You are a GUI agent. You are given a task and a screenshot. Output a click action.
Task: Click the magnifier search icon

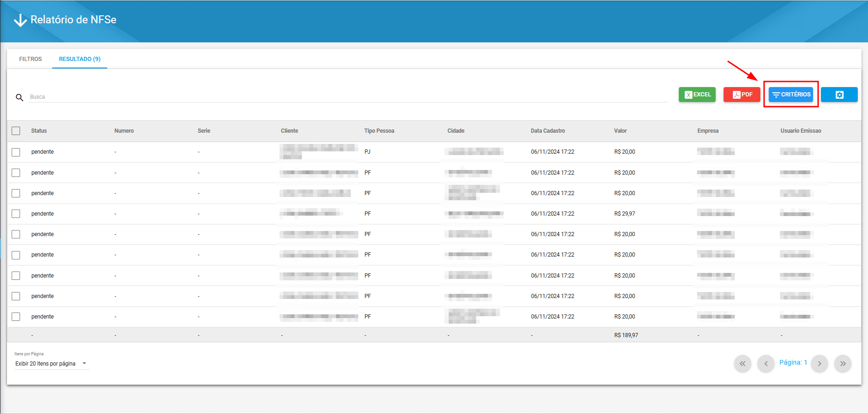20,97
